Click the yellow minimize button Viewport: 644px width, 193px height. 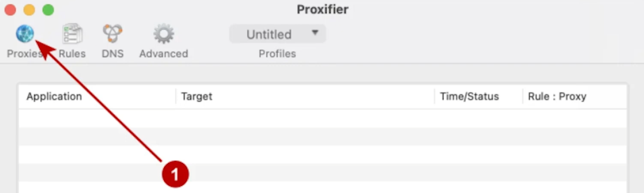click(x=29, y=10)
